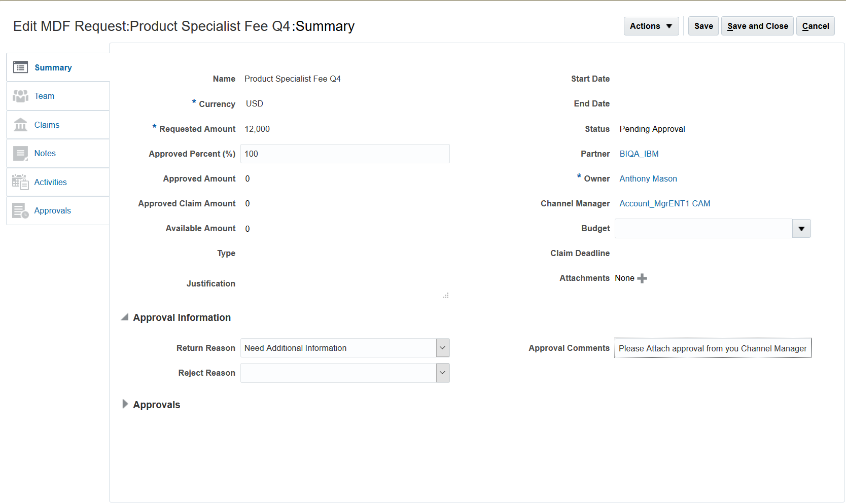Click the Approval Comments text field
The image size is (846, 504).
713,348
